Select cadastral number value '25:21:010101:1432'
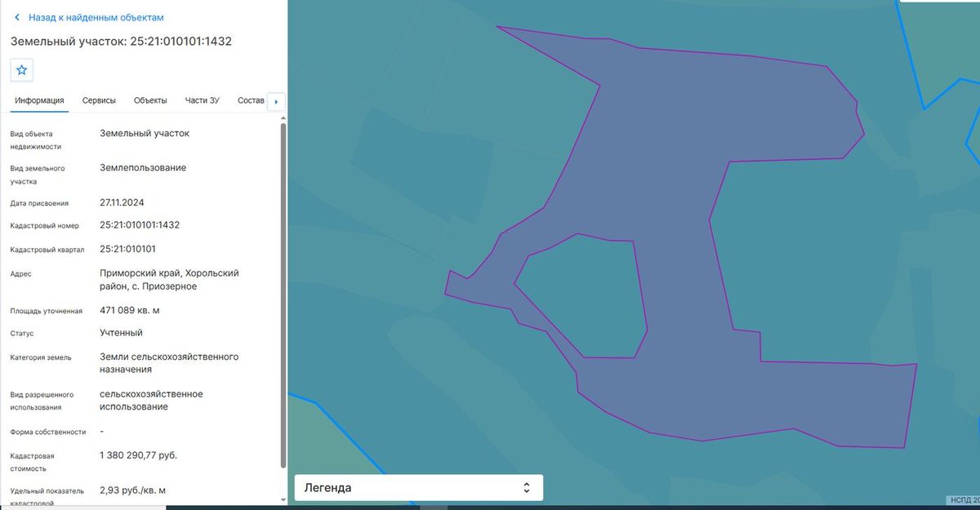The width and height of the screenshot is (980, 510). click(140, 224)
